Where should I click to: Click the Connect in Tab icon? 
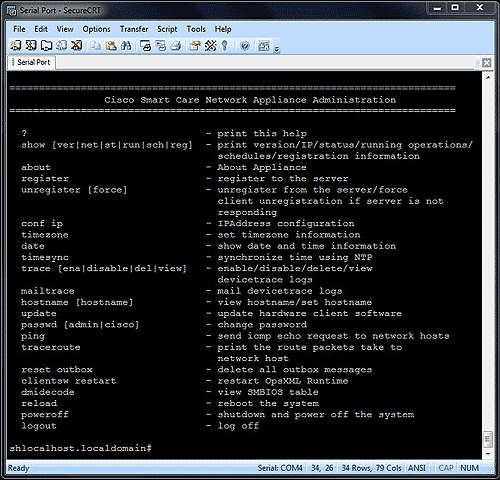46,45
